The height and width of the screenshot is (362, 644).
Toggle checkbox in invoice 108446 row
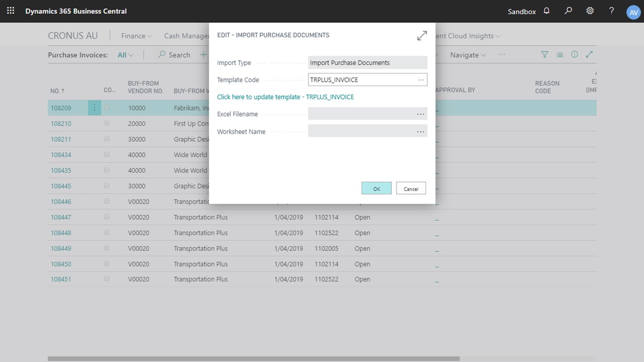(107, 201)
